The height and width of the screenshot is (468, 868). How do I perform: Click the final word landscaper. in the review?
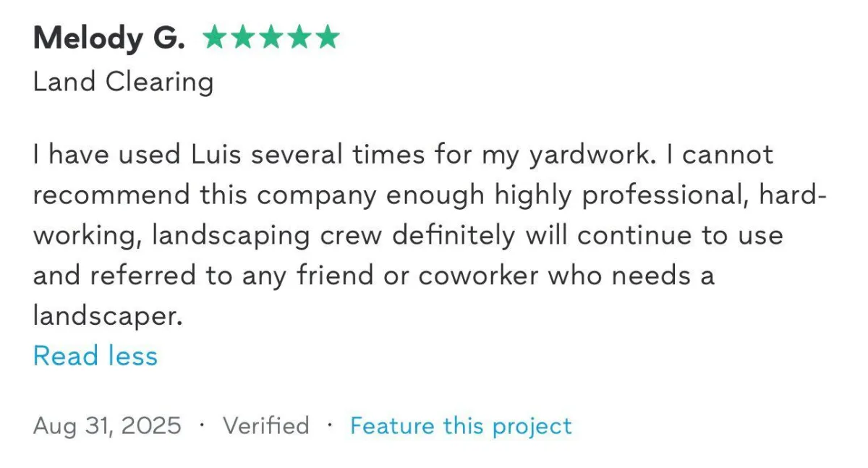pos(108,317)
